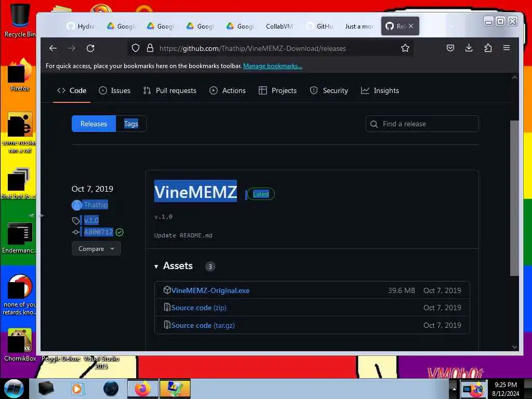Download VineMEMZ-Original.exe
The height and width of the screenshot is (399, 532).
point(210,290)
